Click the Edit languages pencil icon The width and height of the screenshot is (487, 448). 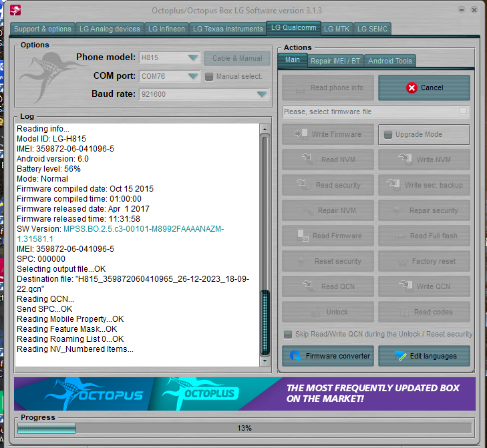point(400,356)
